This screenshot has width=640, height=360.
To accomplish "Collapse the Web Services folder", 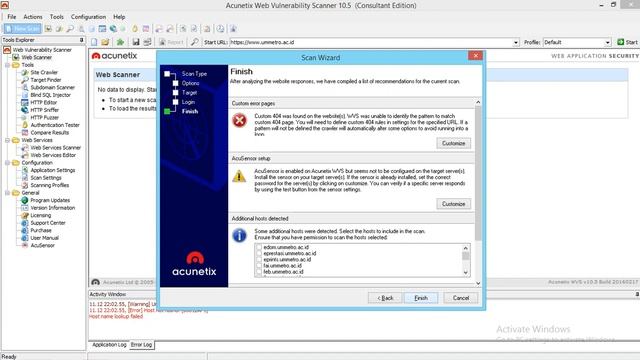I will point(7,140).
